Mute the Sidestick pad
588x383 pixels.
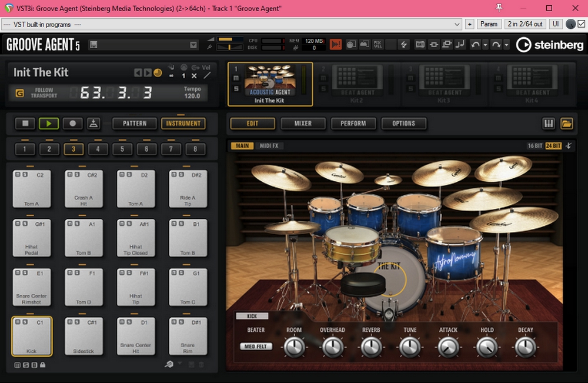point(69,322)
